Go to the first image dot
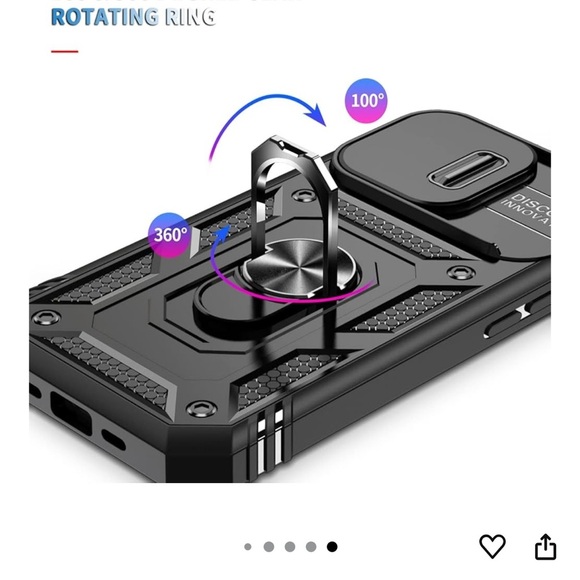The width and height of the screenshot is (580, 580). click(248, 547)
